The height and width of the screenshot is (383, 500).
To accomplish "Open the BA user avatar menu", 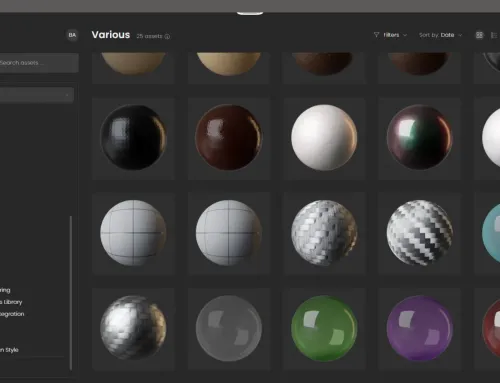I will click(72, 35).
